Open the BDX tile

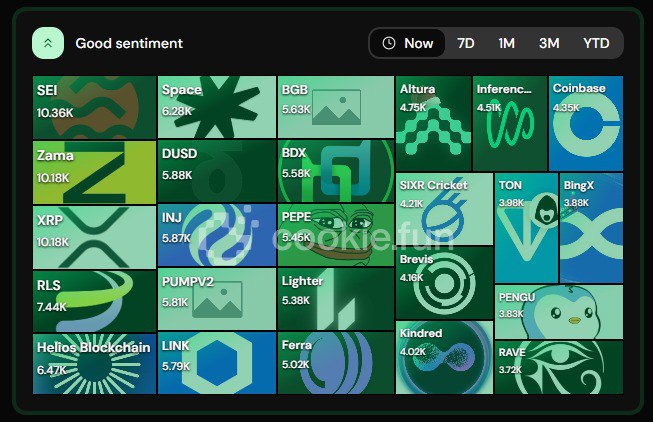pyautogui.click(x=336, y=171)
